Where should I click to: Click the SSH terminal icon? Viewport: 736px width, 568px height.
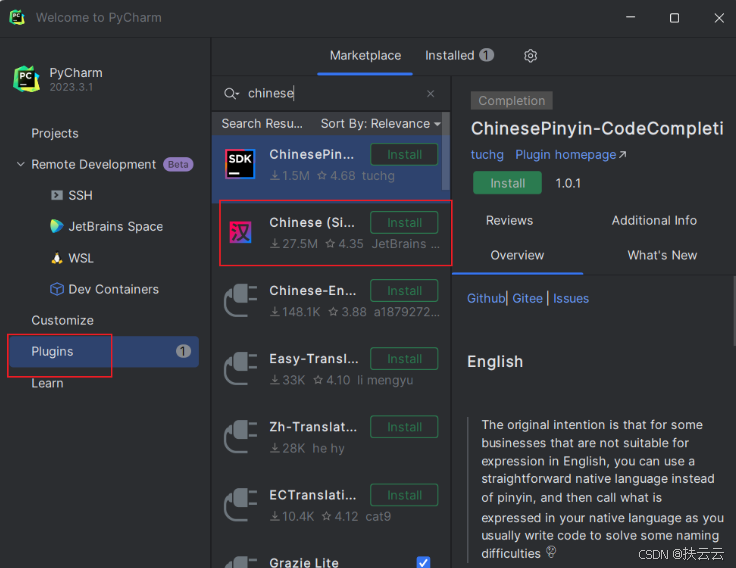point(57,195)
